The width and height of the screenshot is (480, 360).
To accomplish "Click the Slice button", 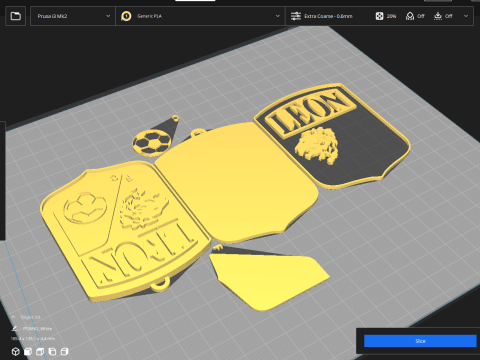I will (x=420, y=341).
